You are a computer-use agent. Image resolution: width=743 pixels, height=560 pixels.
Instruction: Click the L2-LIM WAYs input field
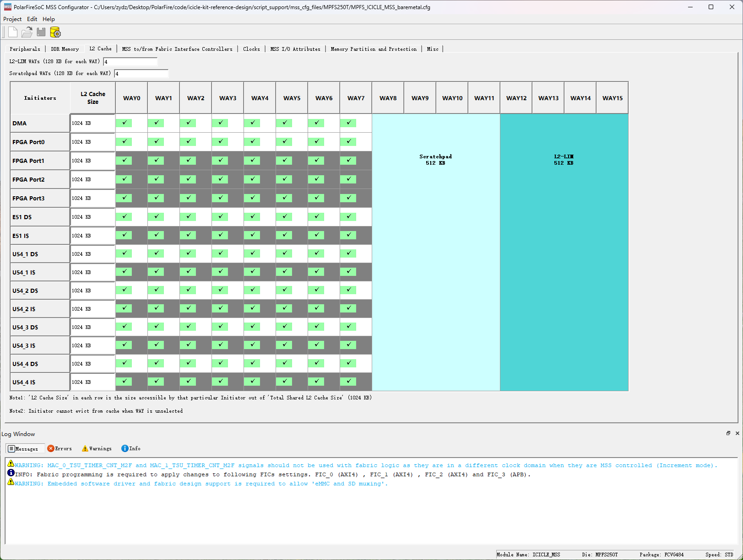[x=130, y=61]
